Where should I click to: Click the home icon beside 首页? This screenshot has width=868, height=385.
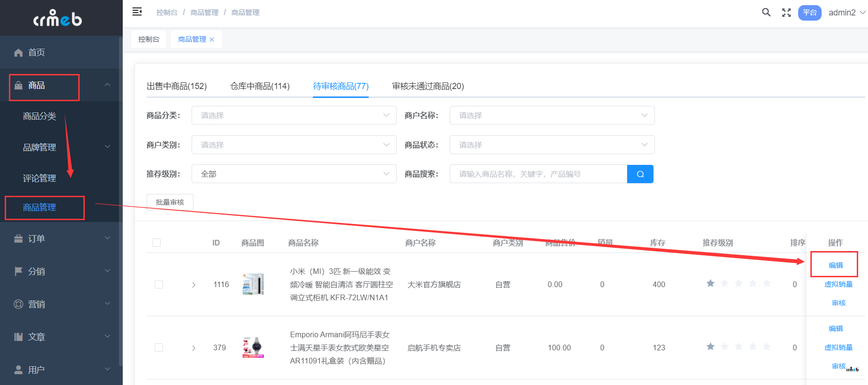click(x=18, y=52)
